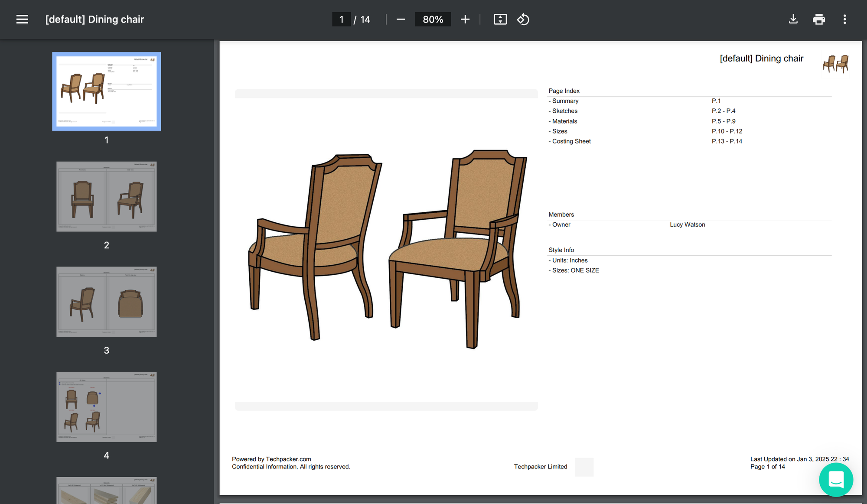This screenshot has width=867, height=504.
Task: Click the '- Materials' index entry
Action: (563, 121)
